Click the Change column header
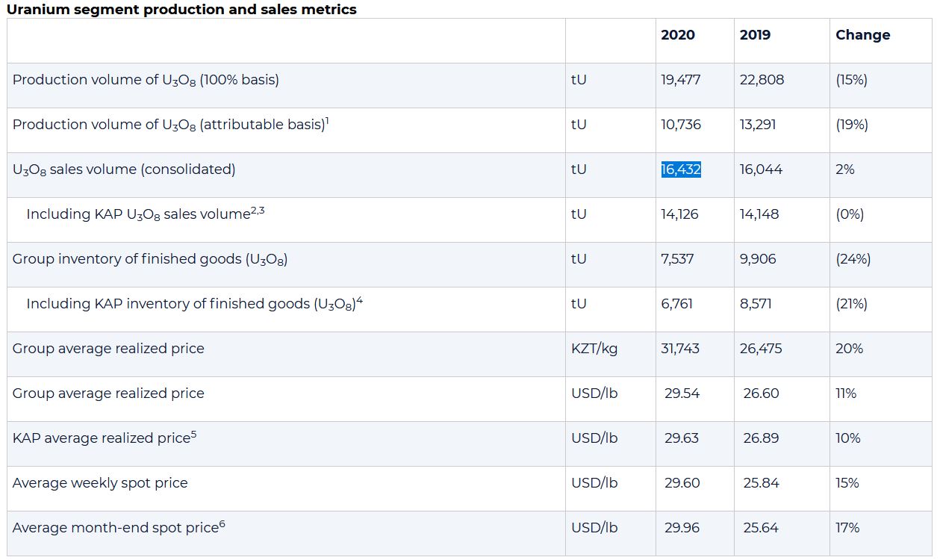This screenshot has height=560, width=940. (862, 35)
